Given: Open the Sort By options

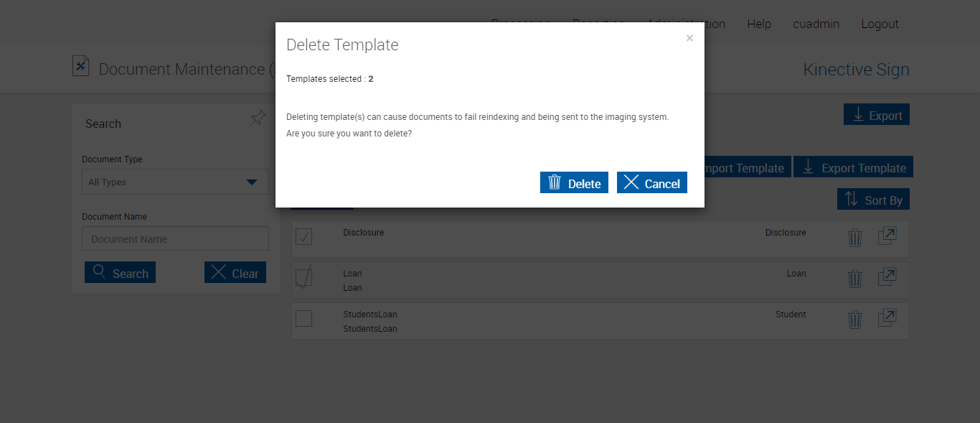Looking at the screenshot, I should pos(873,200).
